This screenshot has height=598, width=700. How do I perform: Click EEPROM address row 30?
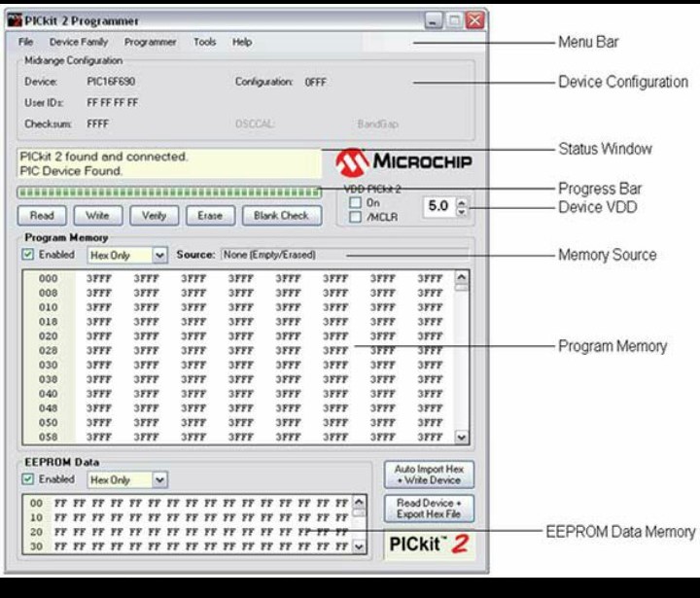point(36,546)
